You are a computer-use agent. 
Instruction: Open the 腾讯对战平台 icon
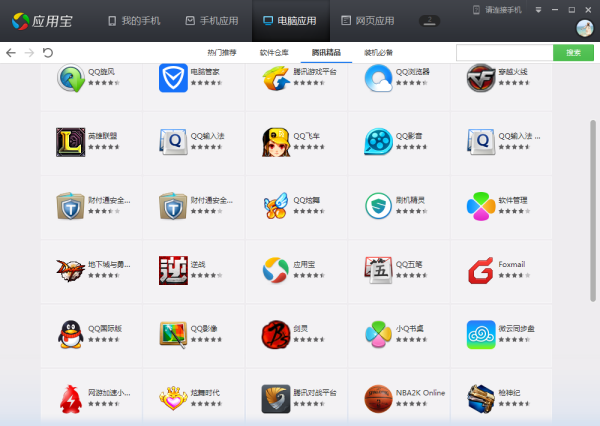tap(276, 399)
